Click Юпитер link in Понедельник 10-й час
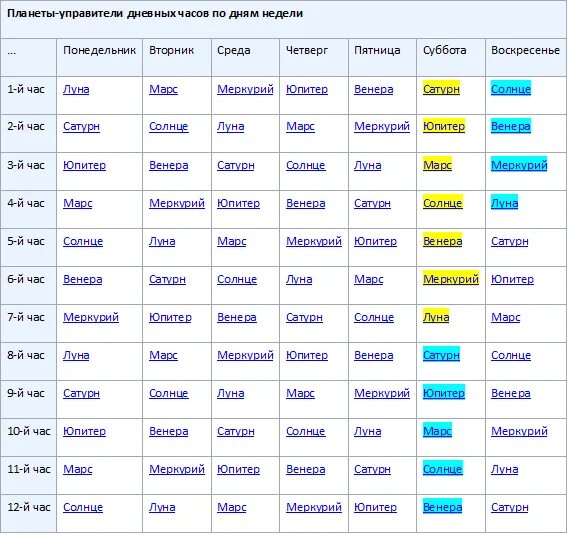The width and height of the screenshot is (567, 535). pos(84,431)
